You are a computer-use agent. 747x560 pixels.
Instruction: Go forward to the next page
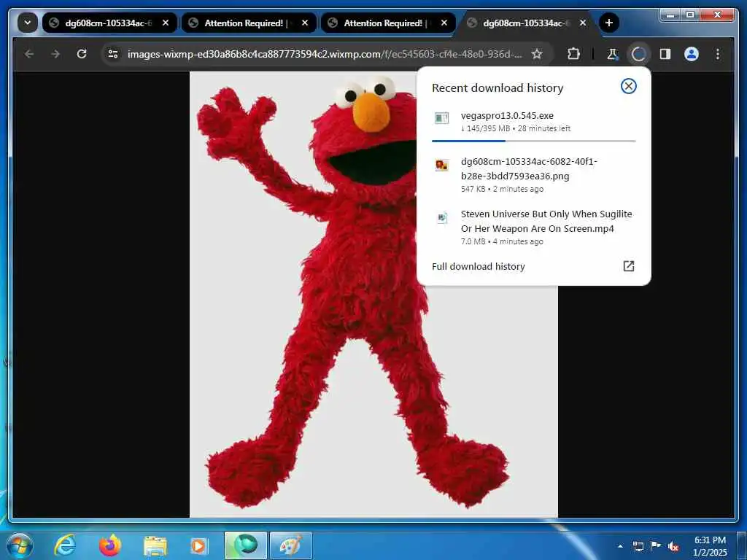click(x=55, y=54)
